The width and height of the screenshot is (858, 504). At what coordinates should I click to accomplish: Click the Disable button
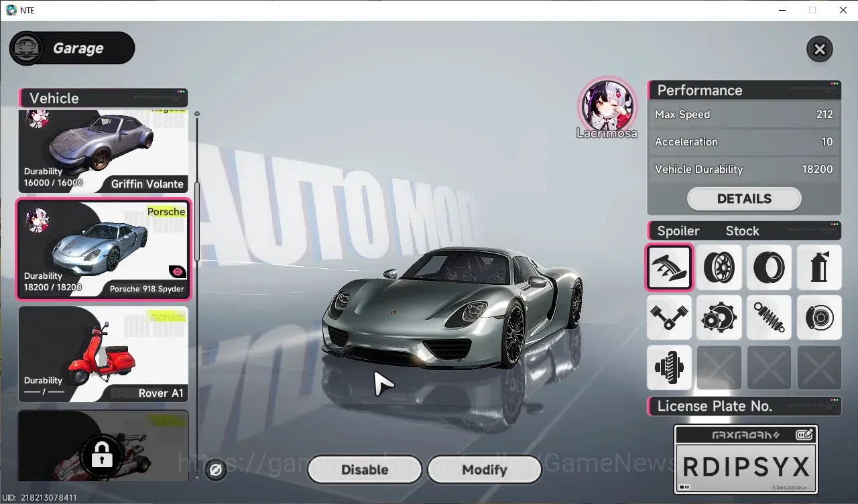pos(365,470)
